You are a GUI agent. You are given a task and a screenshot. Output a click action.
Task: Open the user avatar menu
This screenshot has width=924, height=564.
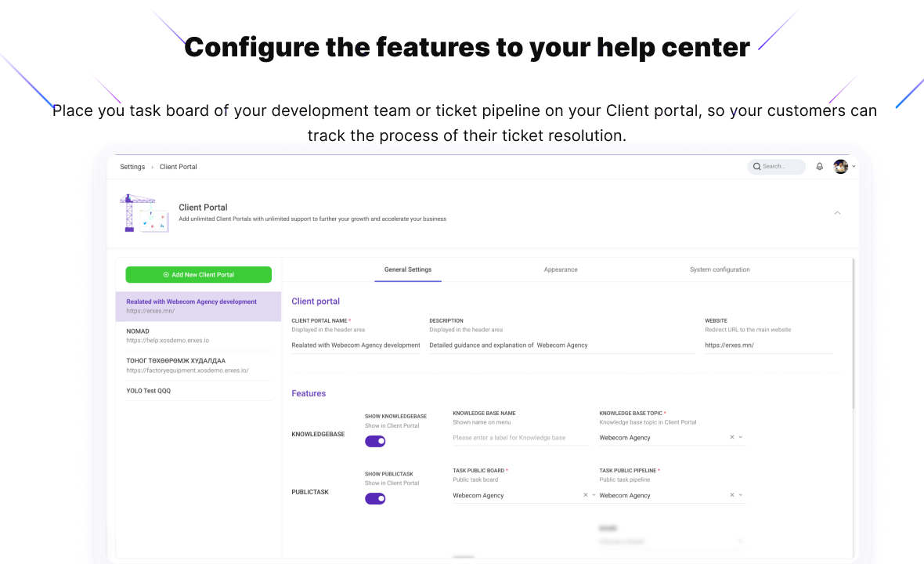(x=841, y=166)
